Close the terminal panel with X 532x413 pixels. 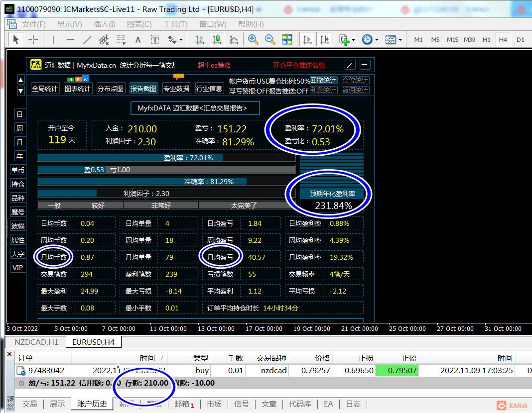[x=9, y=354]
